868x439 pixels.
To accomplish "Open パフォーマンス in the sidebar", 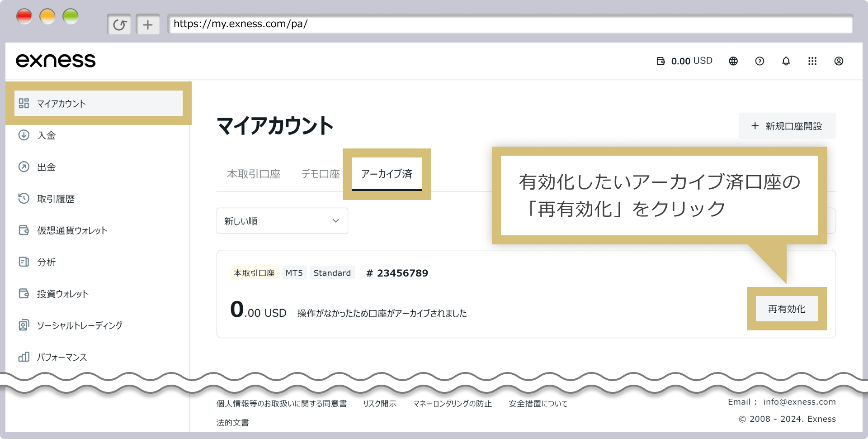I will coord(62,357).
